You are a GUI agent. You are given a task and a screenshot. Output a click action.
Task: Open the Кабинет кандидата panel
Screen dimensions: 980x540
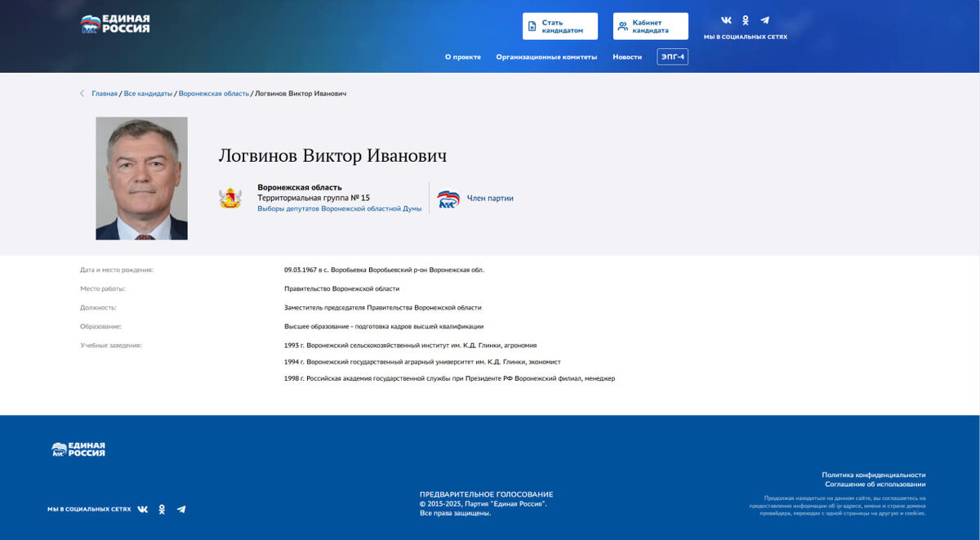[649, 25]
